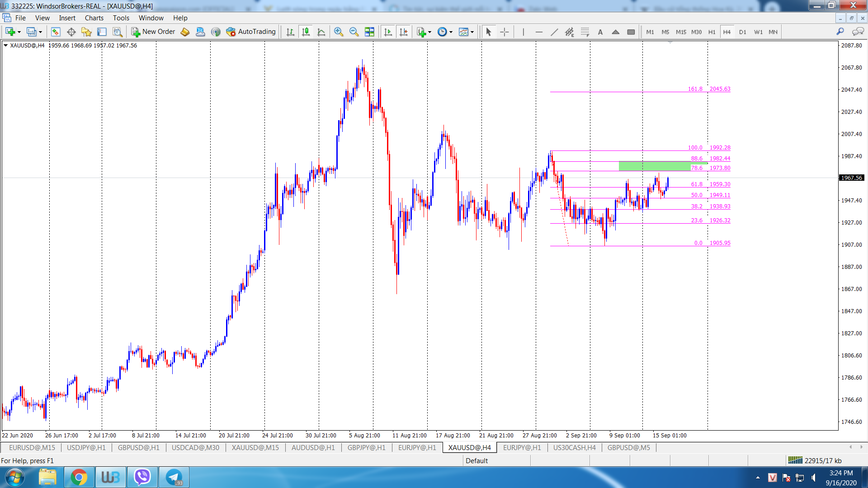Switch to M5 timeframe

point(665,32)
